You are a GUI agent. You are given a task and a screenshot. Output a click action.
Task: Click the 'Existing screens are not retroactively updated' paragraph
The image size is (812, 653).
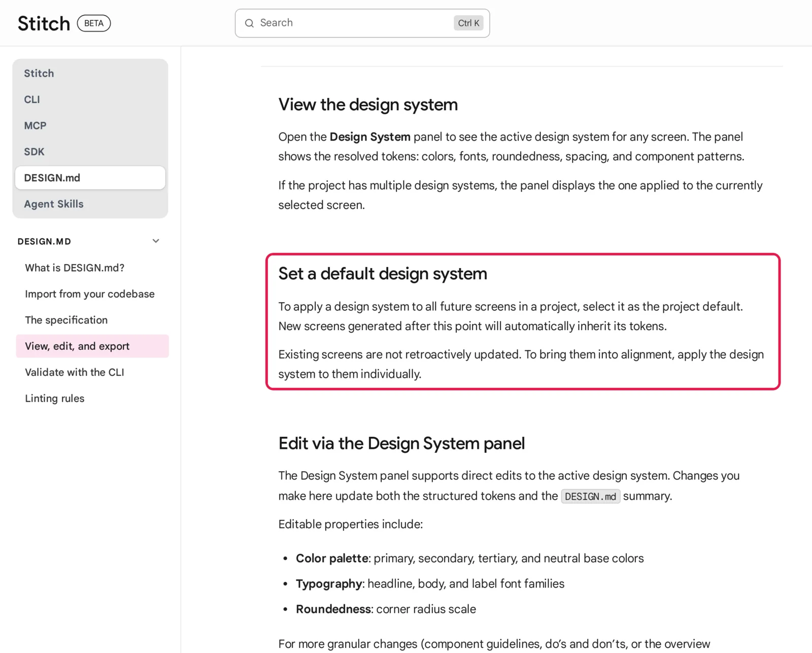[x=521, y=364]
